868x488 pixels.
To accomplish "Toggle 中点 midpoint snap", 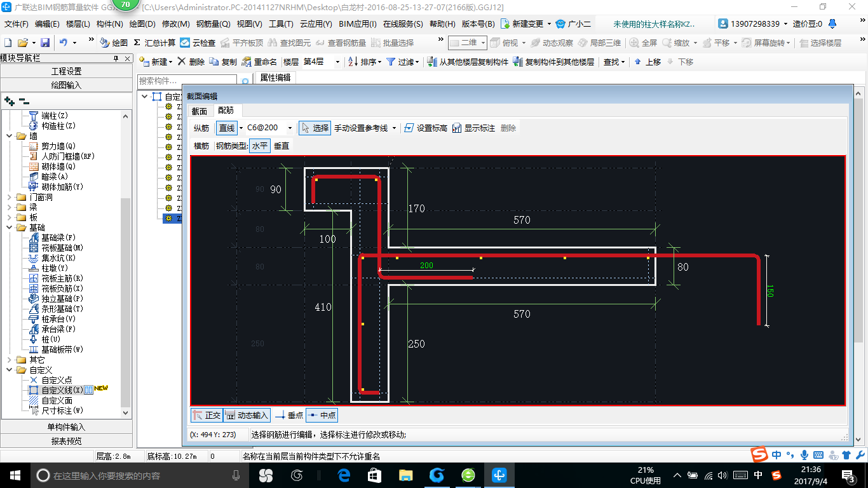I will pyautogui.click(x=322, y=415).
